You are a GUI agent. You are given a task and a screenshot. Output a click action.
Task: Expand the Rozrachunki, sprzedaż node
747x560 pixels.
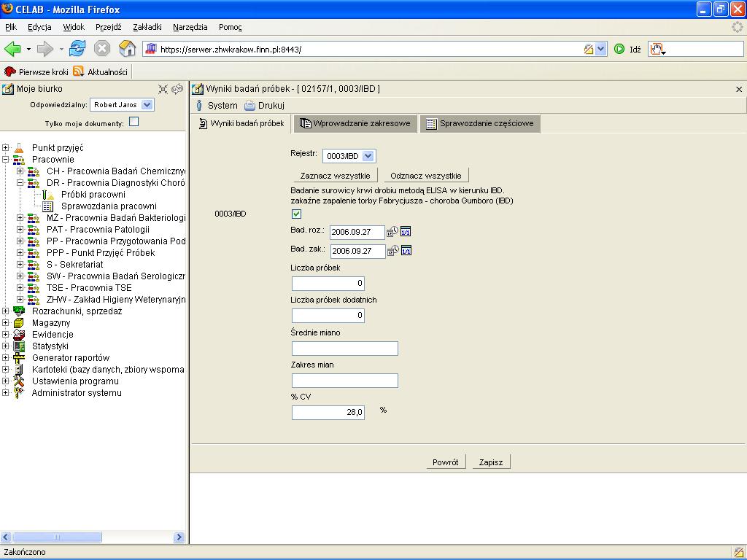5,311
